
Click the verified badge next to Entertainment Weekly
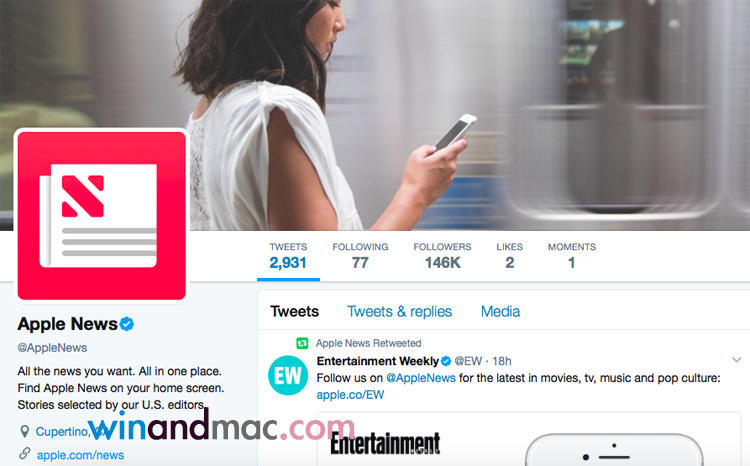click(x=446, y=361)
